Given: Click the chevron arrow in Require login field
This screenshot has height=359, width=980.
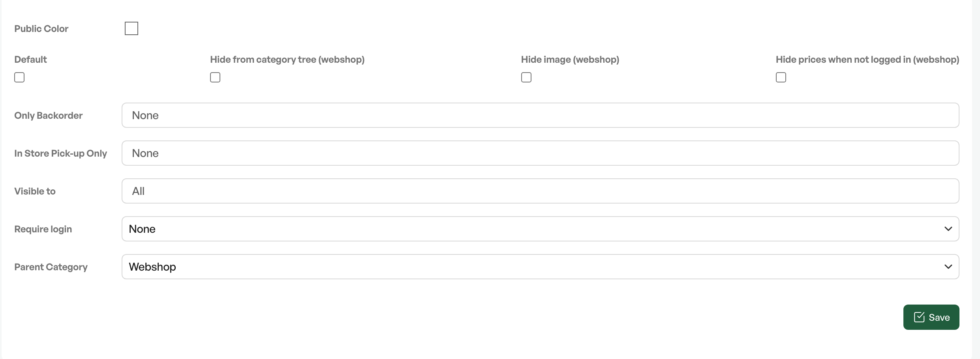Looking at the screenshot, I should point(948,229).
